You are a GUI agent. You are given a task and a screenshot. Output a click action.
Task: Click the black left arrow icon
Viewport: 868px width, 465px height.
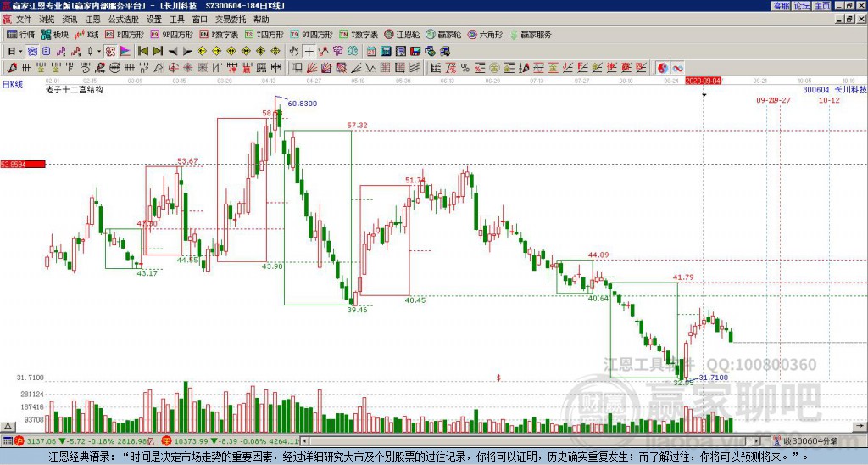173,51
